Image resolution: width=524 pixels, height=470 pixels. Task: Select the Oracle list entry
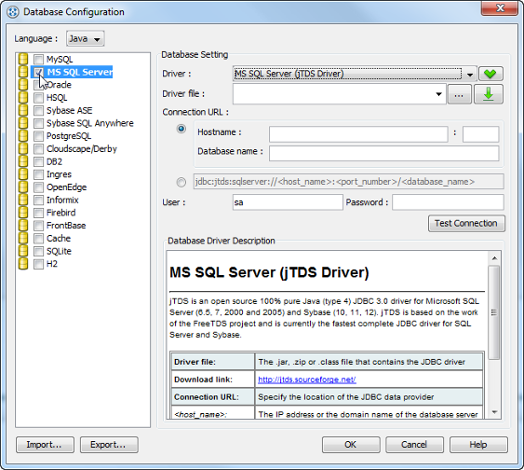[x=59, y=85]
